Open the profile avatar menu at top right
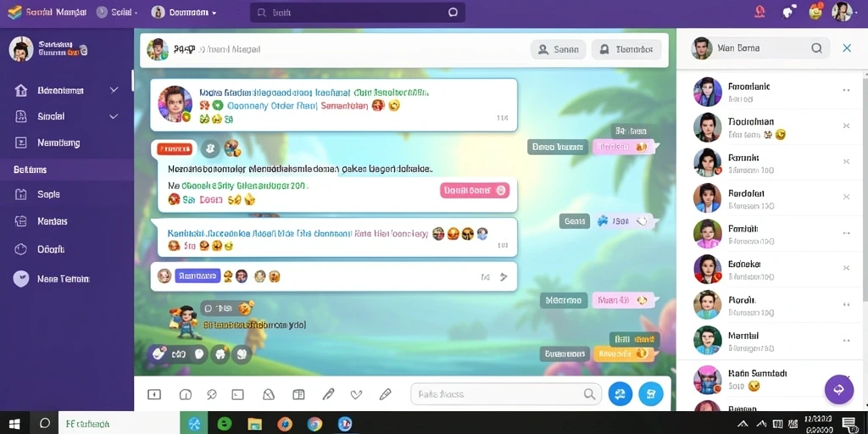The width and height of the screenshot is (868, 434). click(842, 12)
